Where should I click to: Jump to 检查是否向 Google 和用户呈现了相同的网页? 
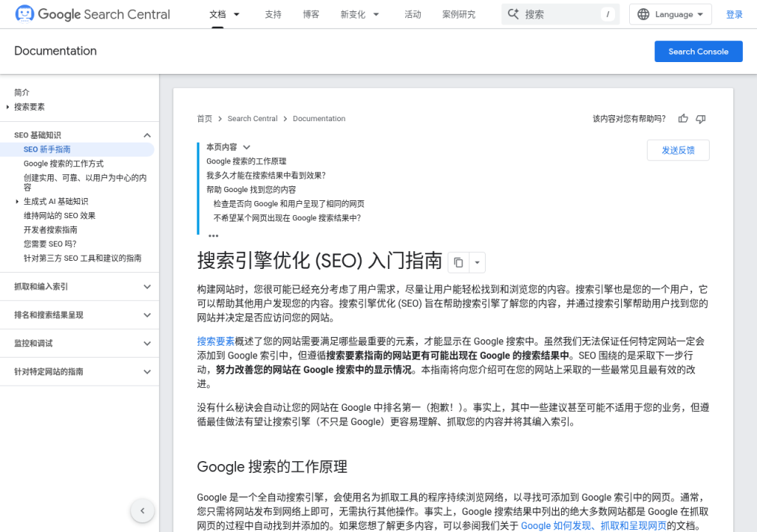(289, 204)
